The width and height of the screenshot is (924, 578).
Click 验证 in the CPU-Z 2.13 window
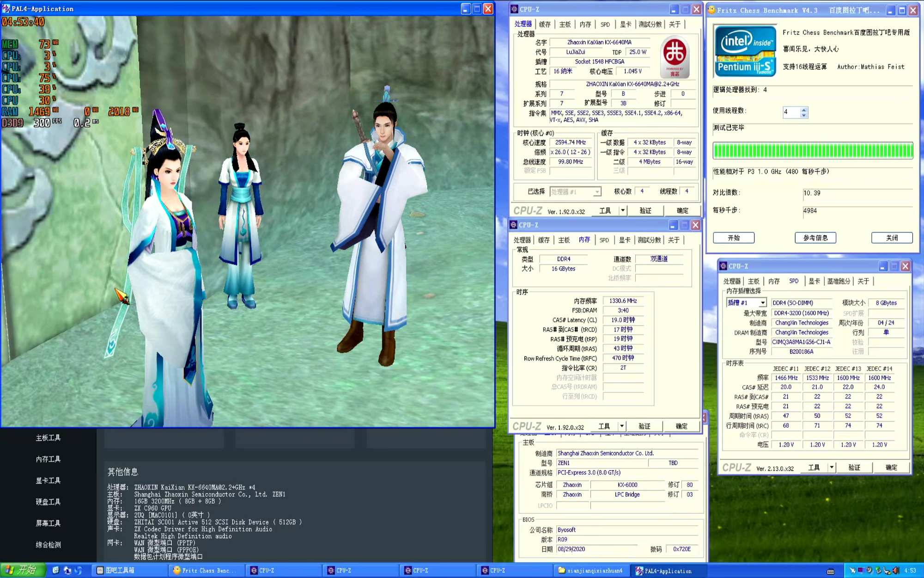click(854, 467)
